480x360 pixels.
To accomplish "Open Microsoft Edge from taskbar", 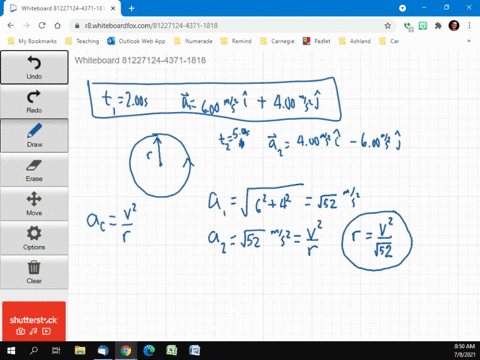I will [149, 351].
